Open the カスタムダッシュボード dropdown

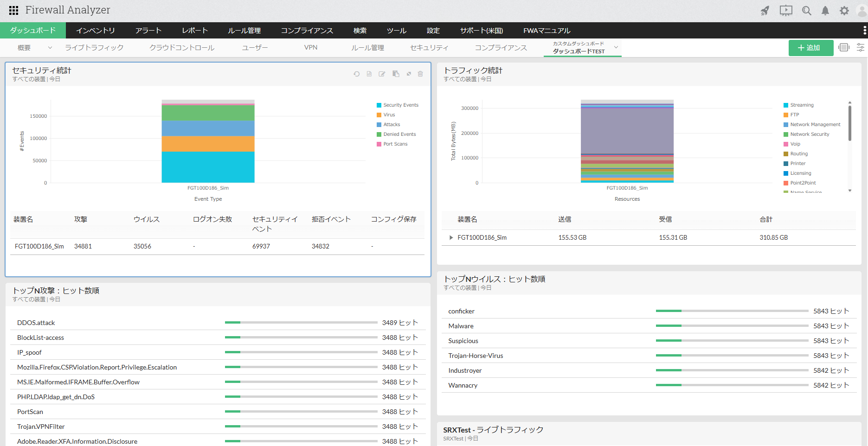[616, 47]
